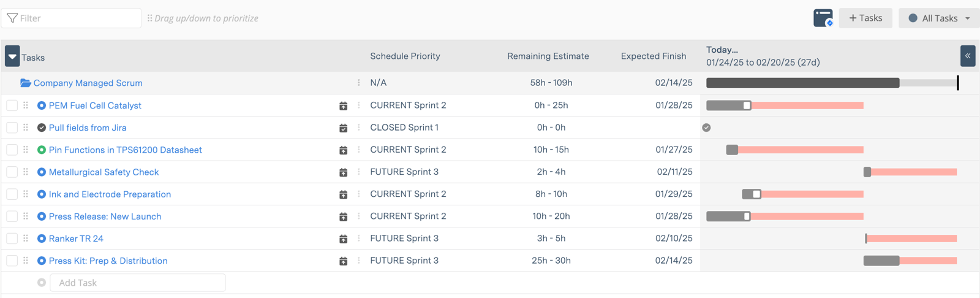The width and height of the screenshot is (980, 298).
Task: Tick the checkbox for PEM Fuel Cell Catalyst
Action: coord(12,105)
